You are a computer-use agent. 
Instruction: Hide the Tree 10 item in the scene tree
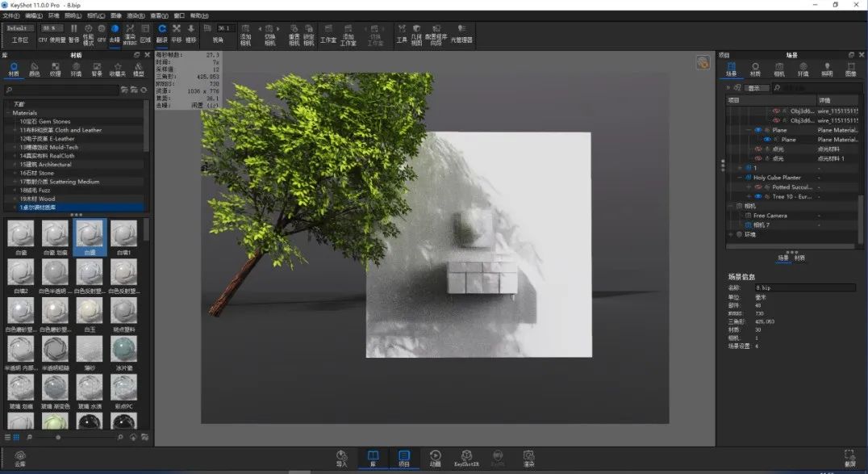click(x=757, y=197)
